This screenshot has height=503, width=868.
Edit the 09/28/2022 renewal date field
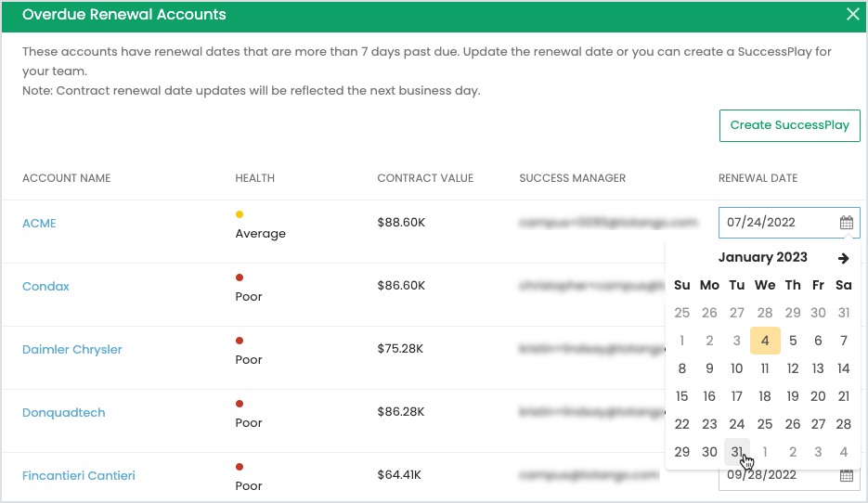point(776,477)
